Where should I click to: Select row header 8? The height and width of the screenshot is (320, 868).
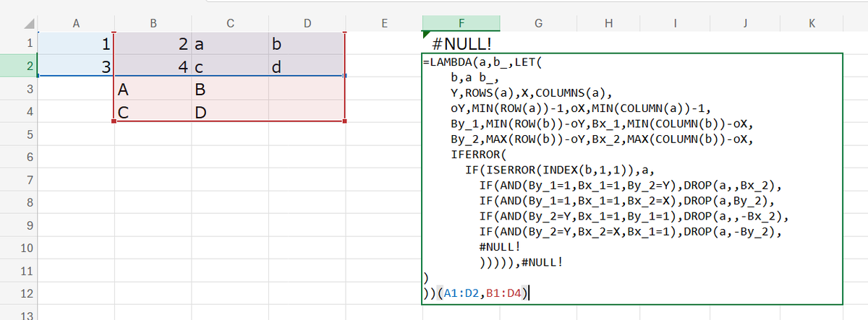click(18, 203)
